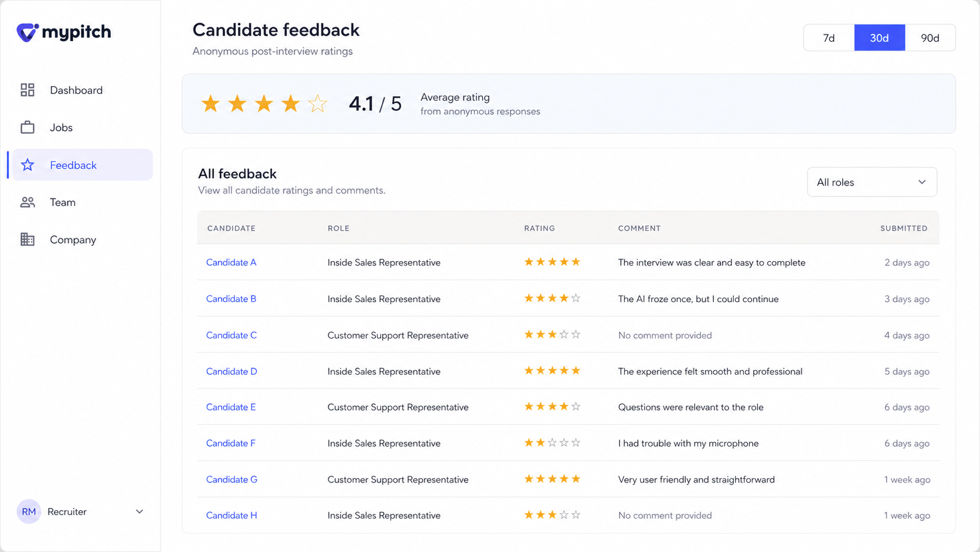Switch time range to 90d
The height and width of the screenshot is (552, 980).
[x=930, y=38]
